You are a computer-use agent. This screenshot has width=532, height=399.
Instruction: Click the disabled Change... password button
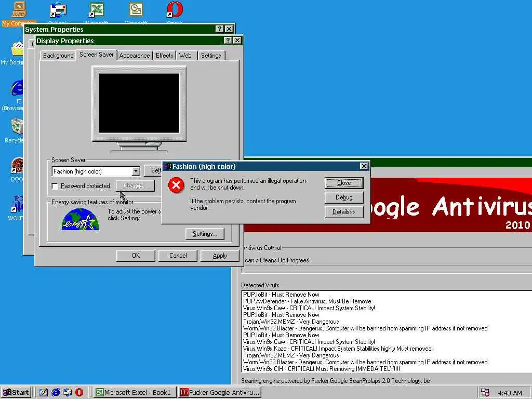(x=135, y=185)
